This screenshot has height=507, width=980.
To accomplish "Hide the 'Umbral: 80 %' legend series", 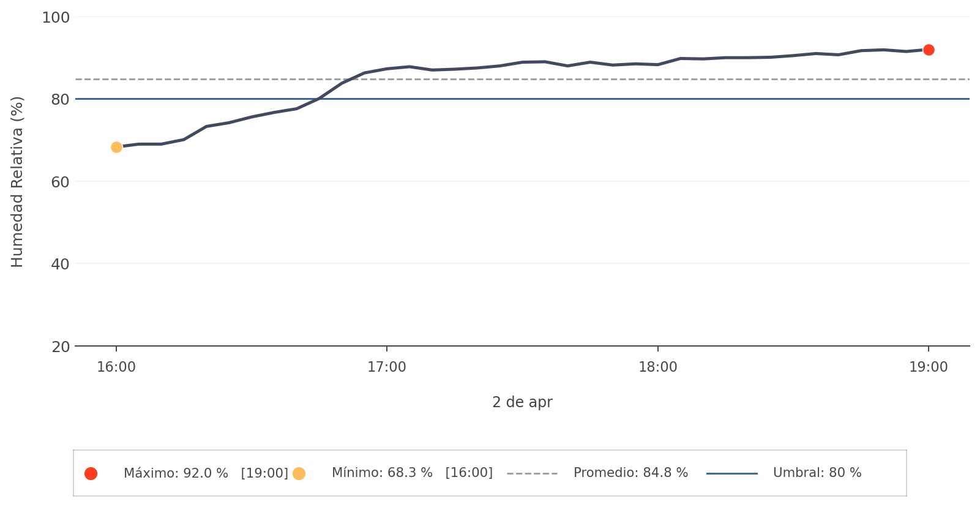I will pos(817,473).
